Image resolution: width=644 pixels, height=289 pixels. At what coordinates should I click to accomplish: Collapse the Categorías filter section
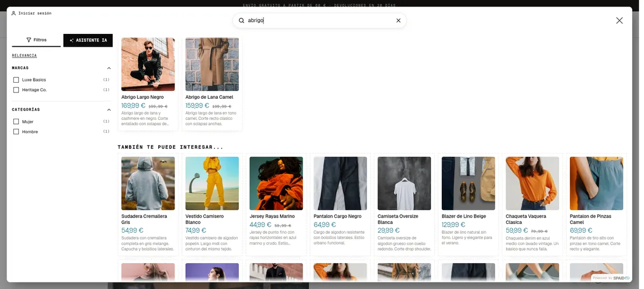tap(109, 110)
